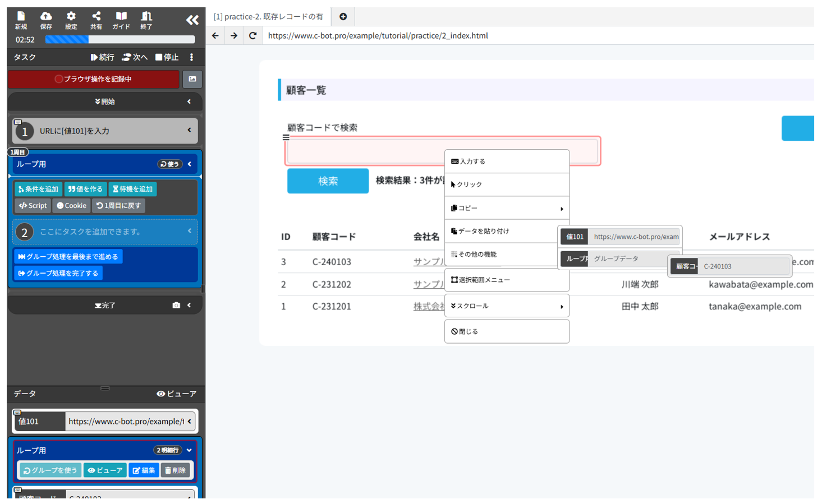Image resolution: width=822 pixels, height=504 pixels.
Task: Click 次へ next step control
Action: [x=135, y=57]
